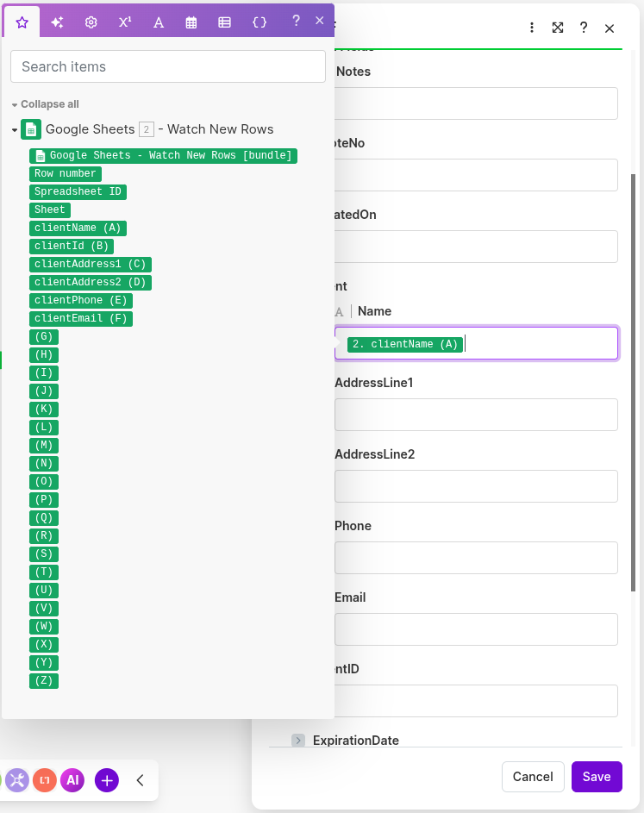
Task: Open the variables tab (curly braces icon)
Action: click(259, 22)
